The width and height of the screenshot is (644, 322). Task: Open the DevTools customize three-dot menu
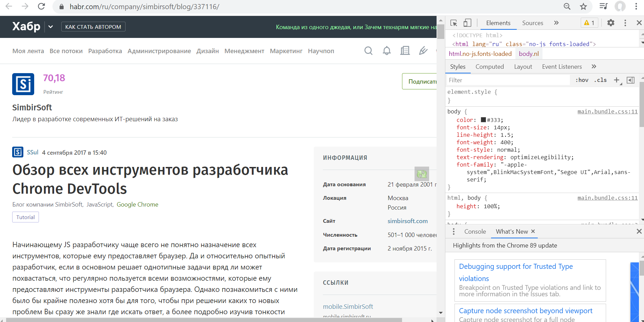tap(625, 23)
